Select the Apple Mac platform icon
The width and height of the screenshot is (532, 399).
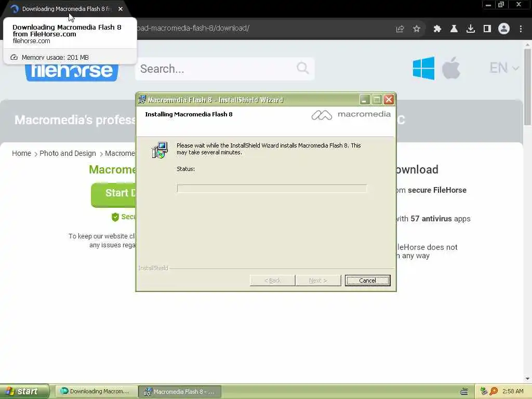point(451,68)
